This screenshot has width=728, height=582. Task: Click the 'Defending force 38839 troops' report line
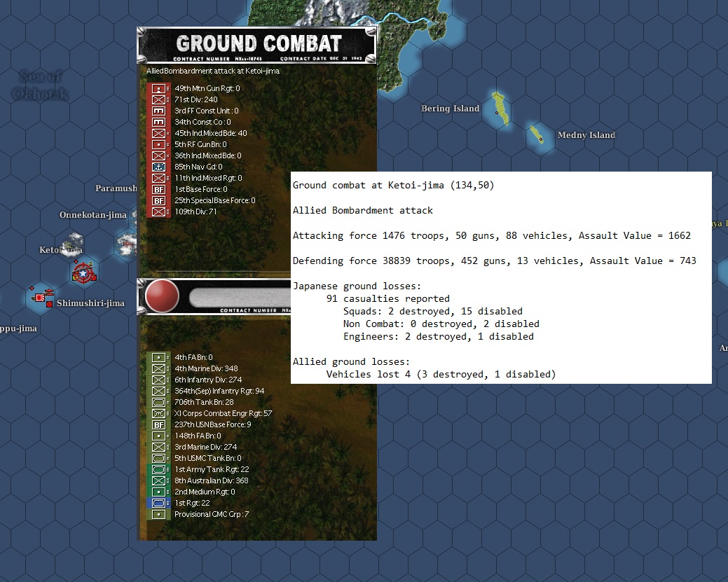[x=495, y=261]
